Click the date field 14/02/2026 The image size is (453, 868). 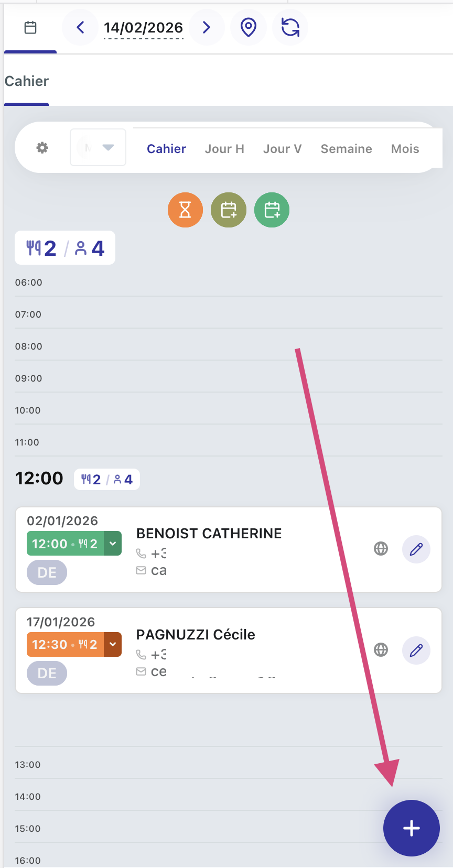143,28
